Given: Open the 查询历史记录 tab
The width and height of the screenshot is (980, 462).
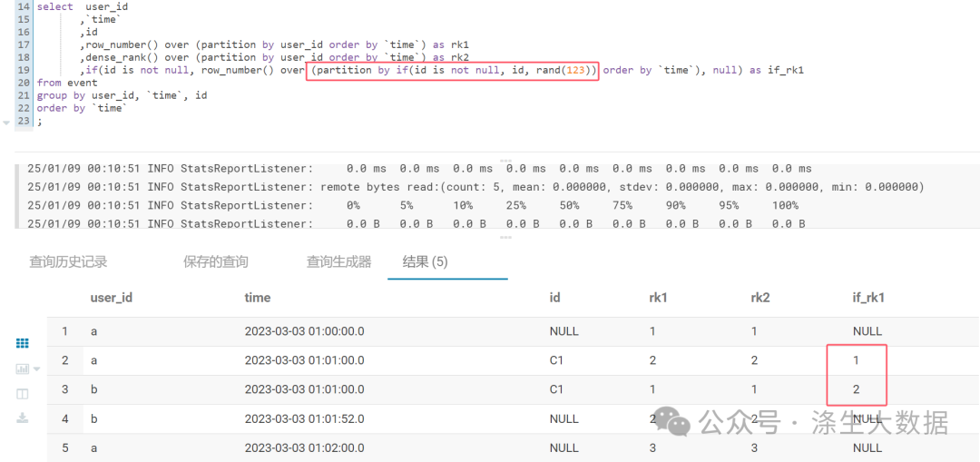Looking at the screenshot, I should pyautogui.click(x=68, y=262).
